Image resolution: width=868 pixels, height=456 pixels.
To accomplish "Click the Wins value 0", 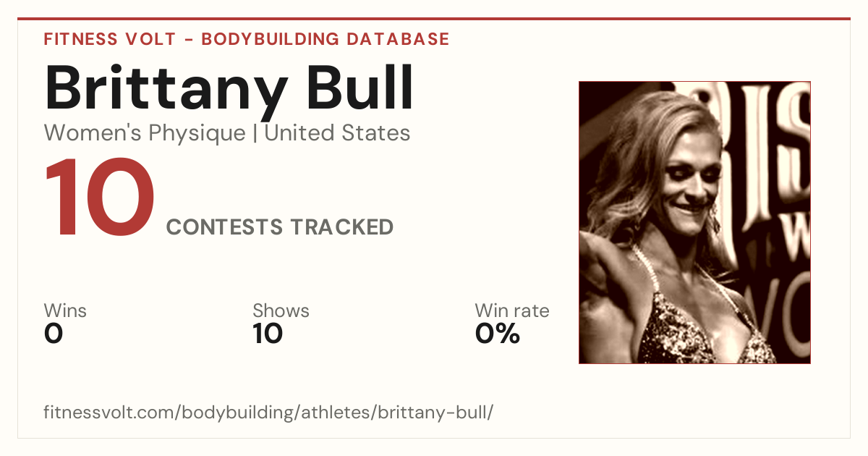I will tap(54, 334).
